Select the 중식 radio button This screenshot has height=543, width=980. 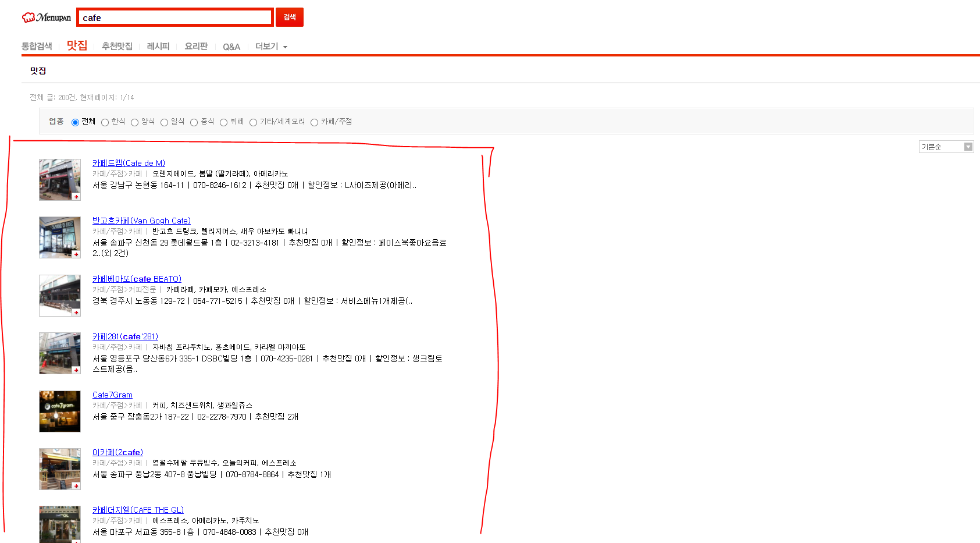(194, 122)
